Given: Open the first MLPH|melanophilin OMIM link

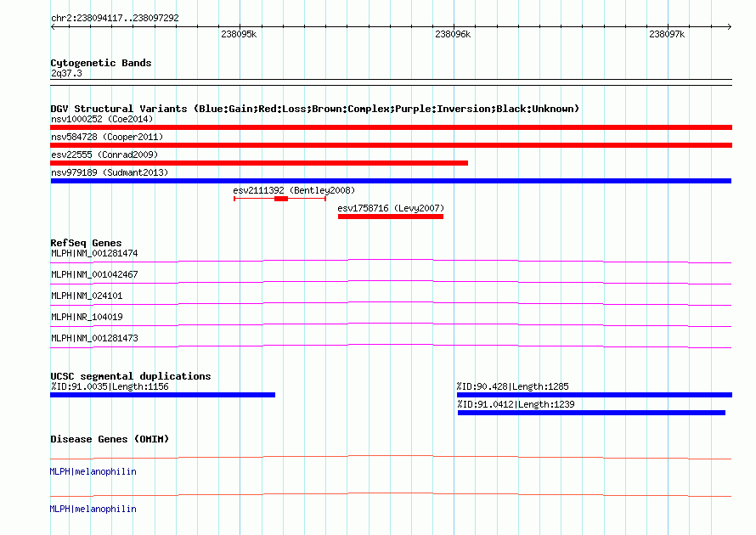Looking at the screenshot, I should pyautogui.click(x=93, y=471).
